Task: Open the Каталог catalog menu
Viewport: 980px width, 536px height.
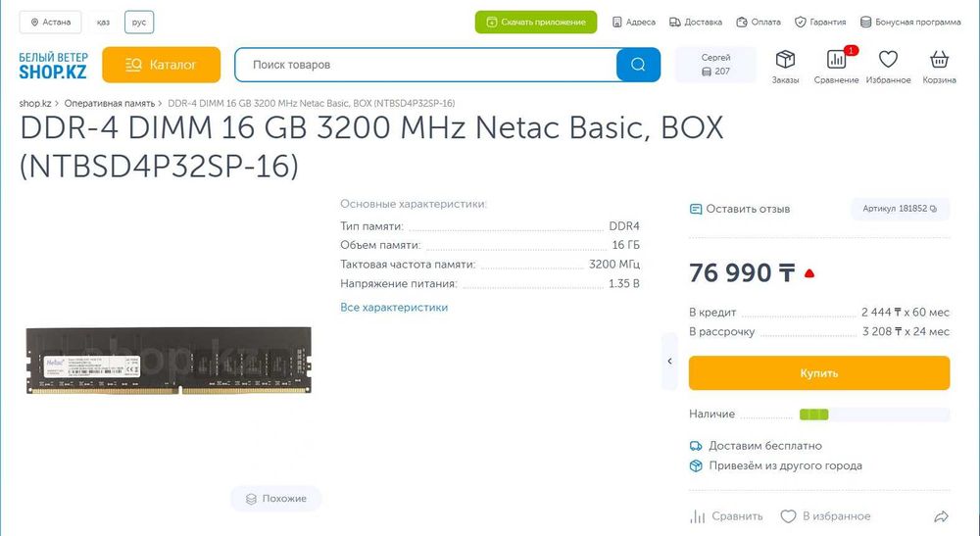Action: click(x=162, y=65)
